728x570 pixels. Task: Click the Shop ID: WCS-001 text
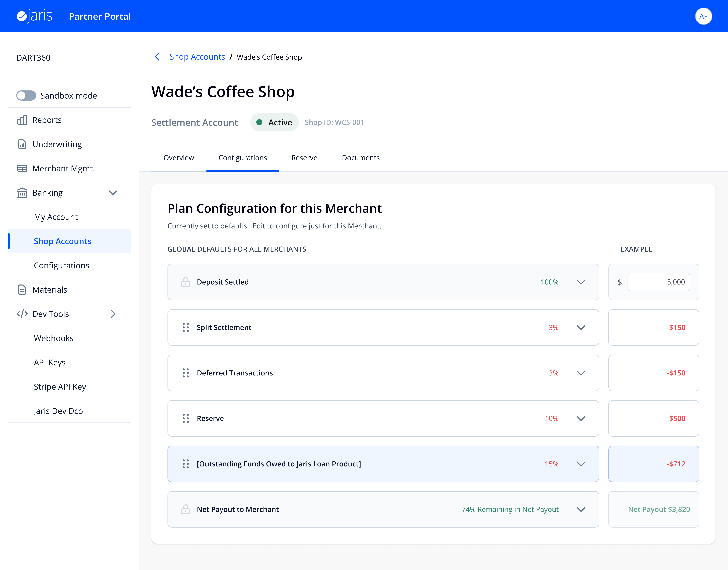coord(334,122)
